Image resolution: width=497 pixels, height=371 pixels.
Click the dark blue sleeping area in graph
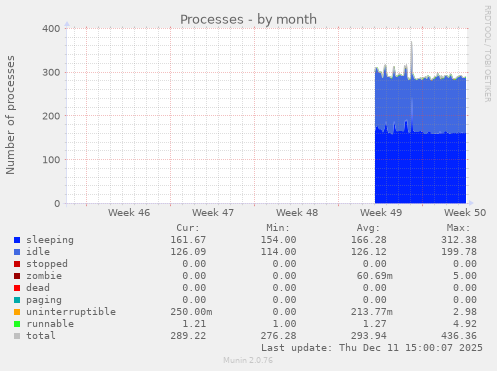(420, 168)
